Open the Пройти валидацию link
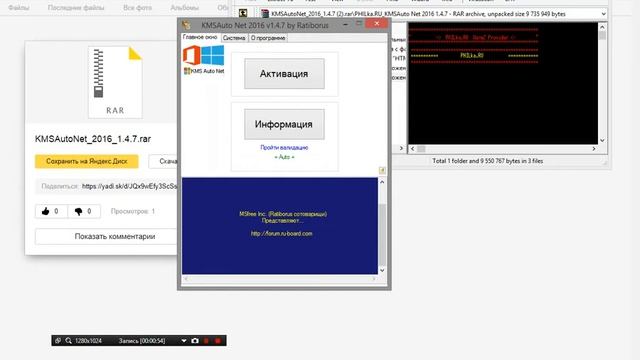The image size is (640, 360). point(284,147)
